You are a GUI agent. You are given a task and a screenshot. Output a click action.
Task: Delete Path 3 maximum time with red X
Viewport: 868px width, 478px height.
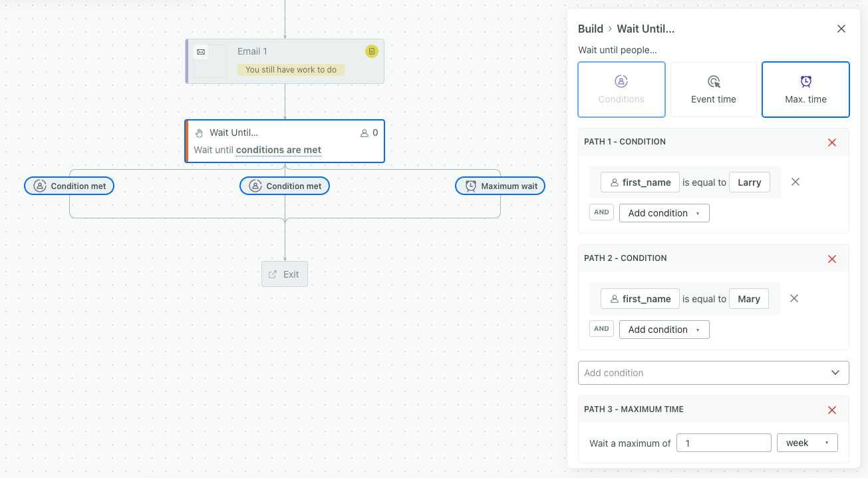tap(832, 410)
